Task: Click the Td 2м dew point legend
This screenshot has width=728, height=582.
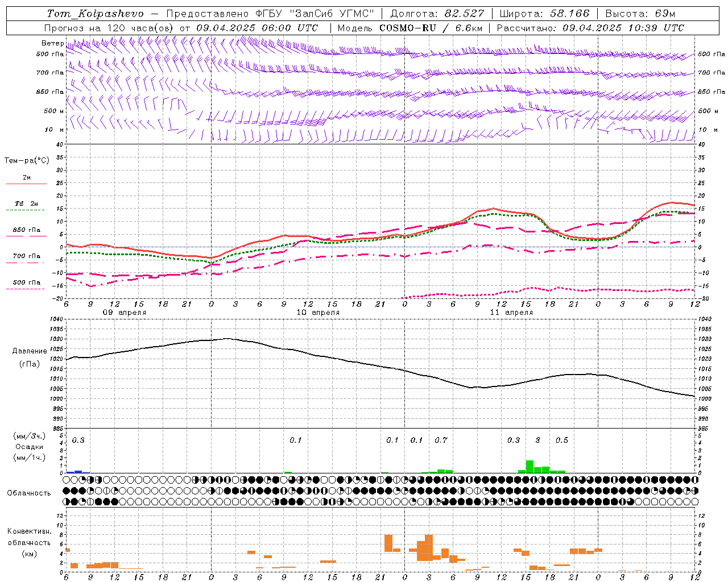Action: pyautogui.click(x=26, y=206)
